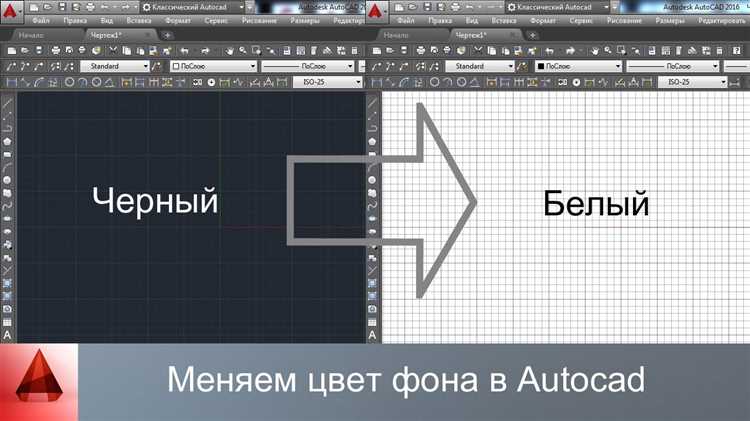
Task: Open the Рисование menu in white-canvas window
Action: (624, 21)
